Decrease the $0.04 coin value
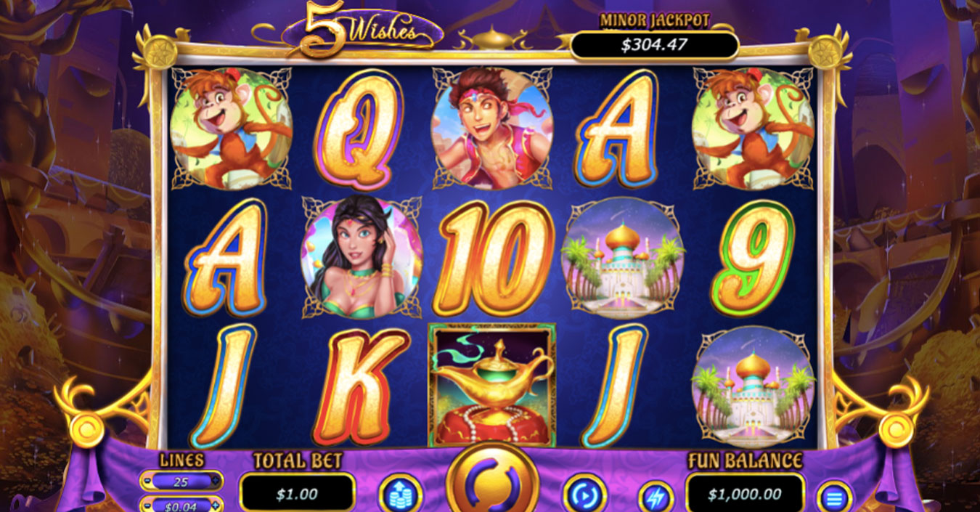This screenshot has height=512, width=980. 147,504
